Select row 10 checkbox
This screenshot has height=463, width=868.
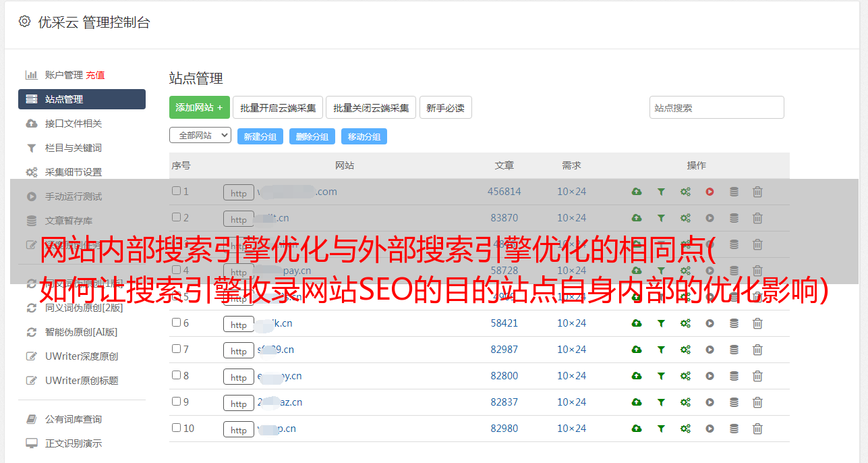coord(176,428)
